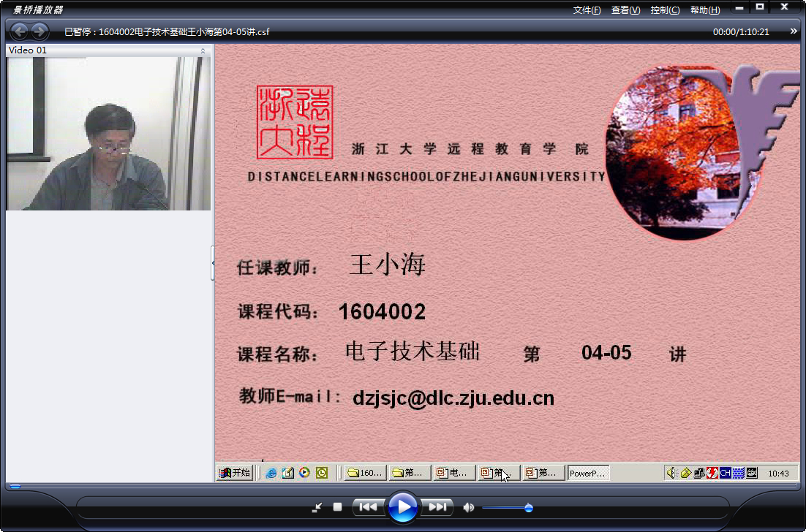Go back with the left arrow button
806x532 pixels.
20,32
